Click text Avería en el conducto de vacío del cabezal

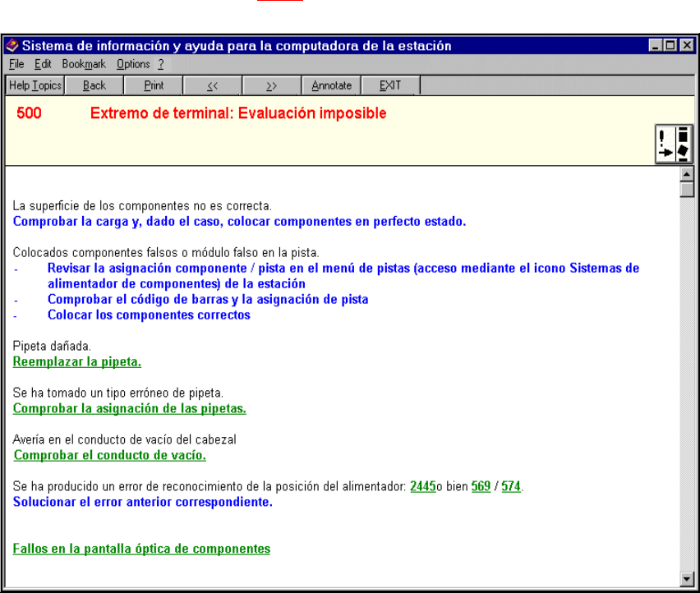click(x=125, y=440)
